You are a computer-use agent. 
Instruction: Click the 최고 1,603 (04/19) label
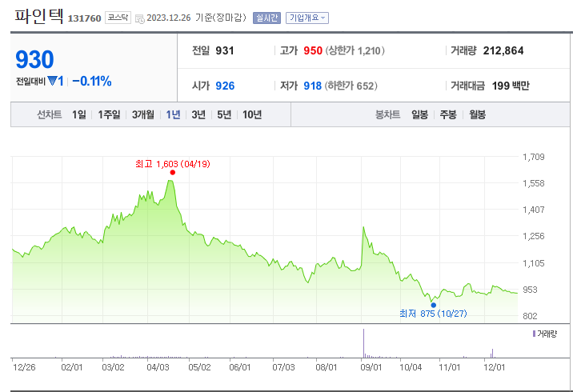[x=173, y=164]
